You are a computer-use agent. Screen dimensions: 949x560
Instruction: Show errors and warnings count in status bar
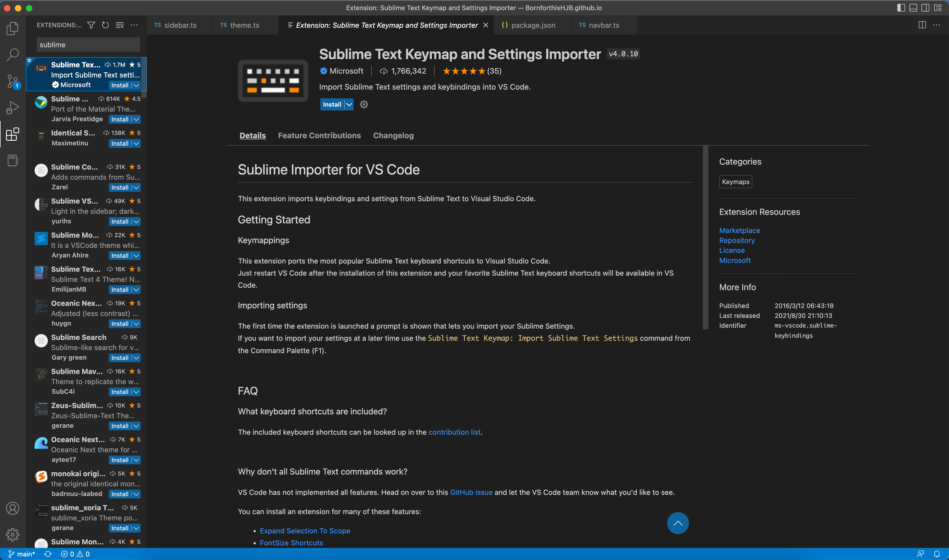tap(76, 554)
